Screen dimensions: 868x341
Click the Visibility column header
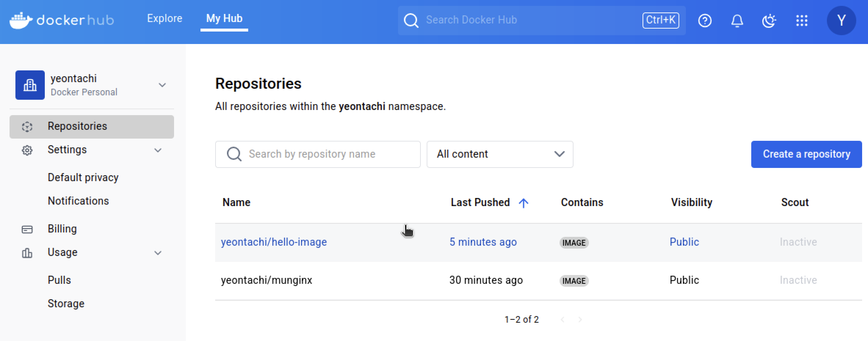[692, 202]
